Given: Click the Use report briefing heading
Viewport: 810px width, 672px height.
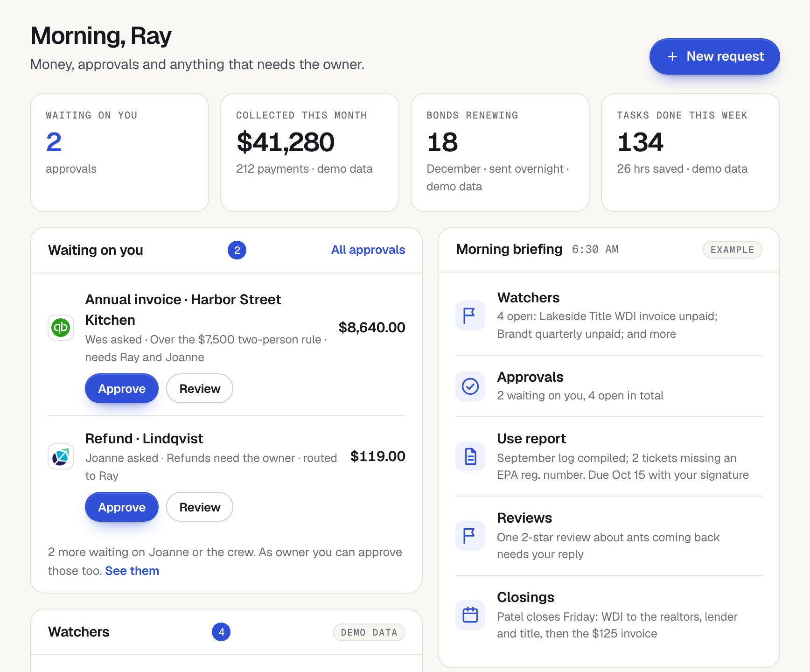Looking at the screenshot, I should point(531,439).
